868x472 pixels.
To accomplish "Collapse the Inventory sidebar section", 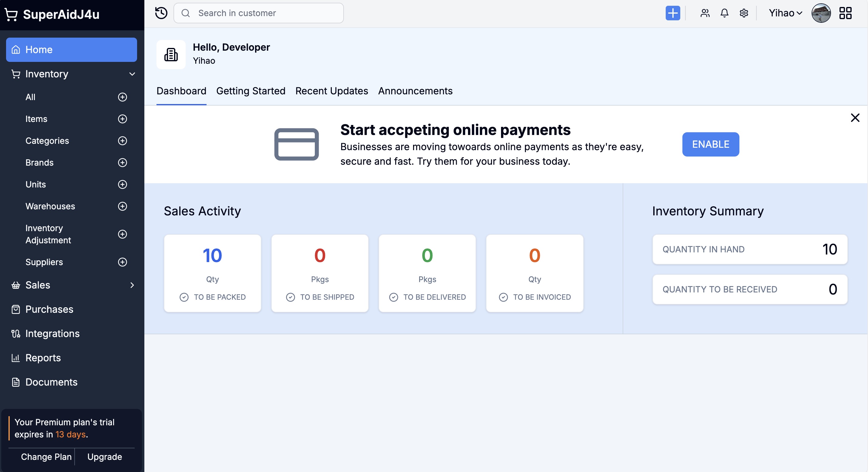I will coord(132,74).
